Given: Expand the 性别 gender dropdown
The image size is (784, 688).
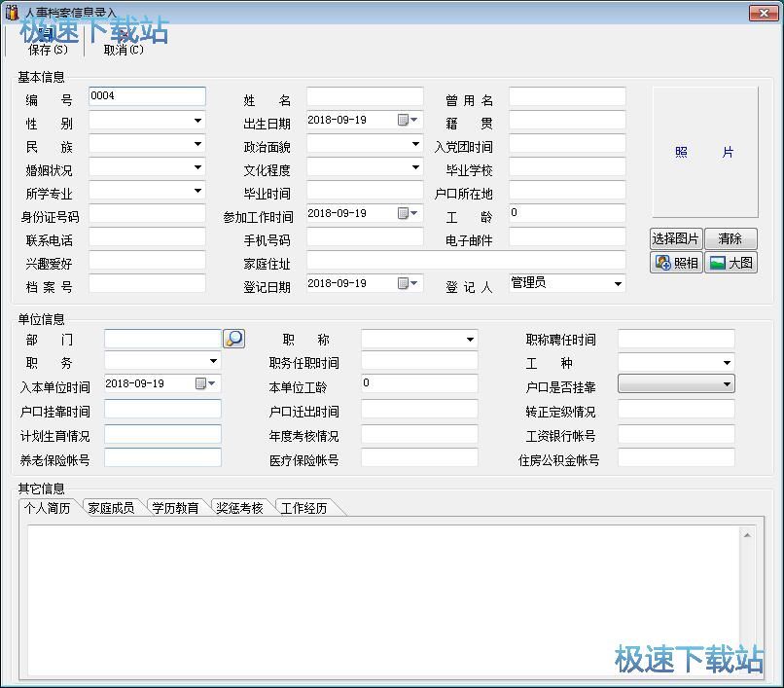Looking at the screenshot, I should pyautogui.click(x=198, y=121).
